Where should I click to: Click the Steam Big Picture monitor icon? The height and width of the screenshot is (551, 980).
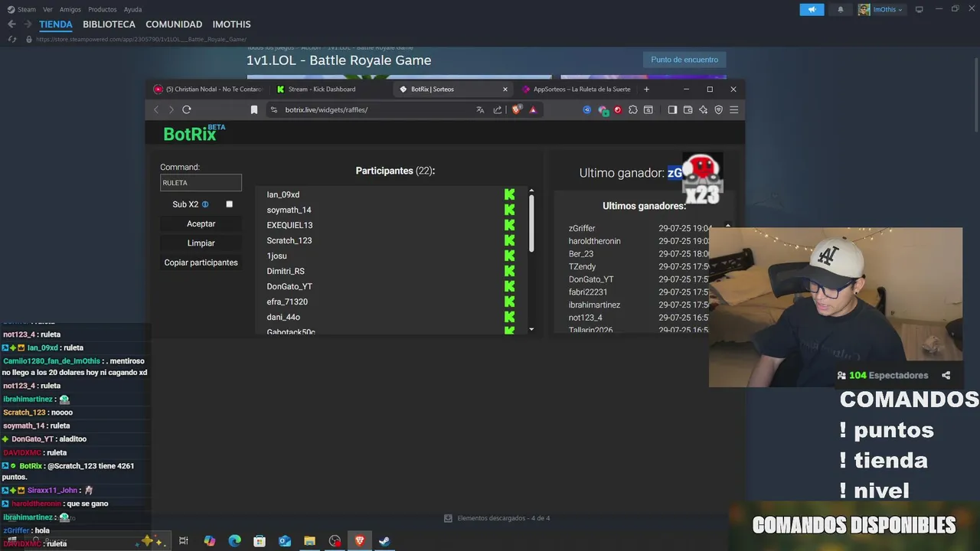(920, 9)
